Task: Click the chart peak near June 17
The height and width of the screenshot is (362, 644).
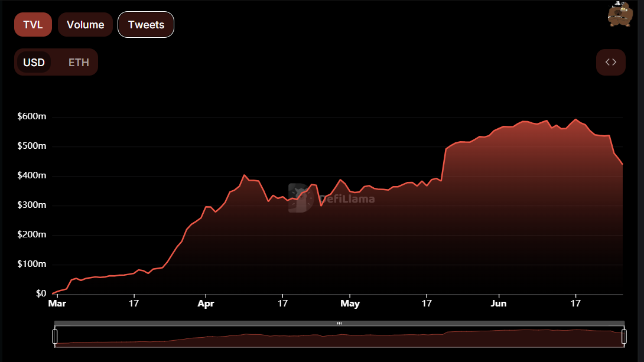Action: click(575, 120)
